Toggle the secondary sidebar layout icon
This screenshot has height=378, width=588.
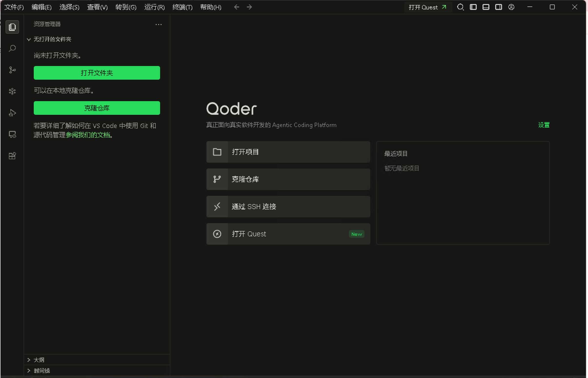point(498,7)
